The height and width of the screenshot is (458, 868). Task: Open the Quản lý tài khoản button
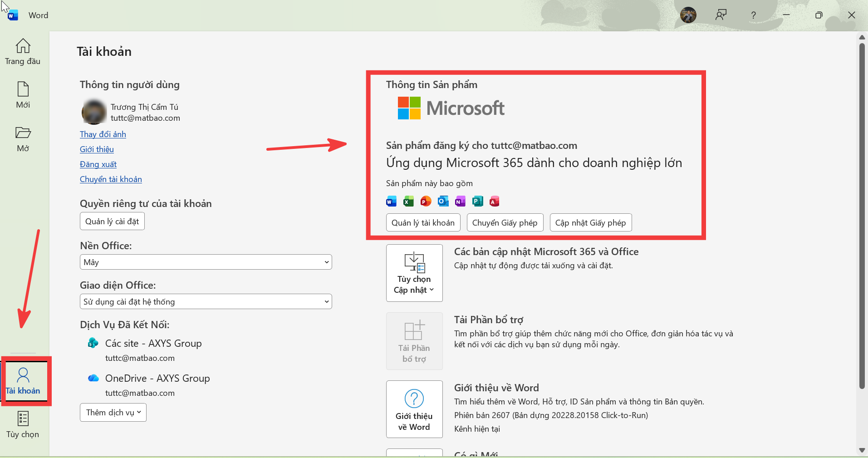tap(423, 222)
